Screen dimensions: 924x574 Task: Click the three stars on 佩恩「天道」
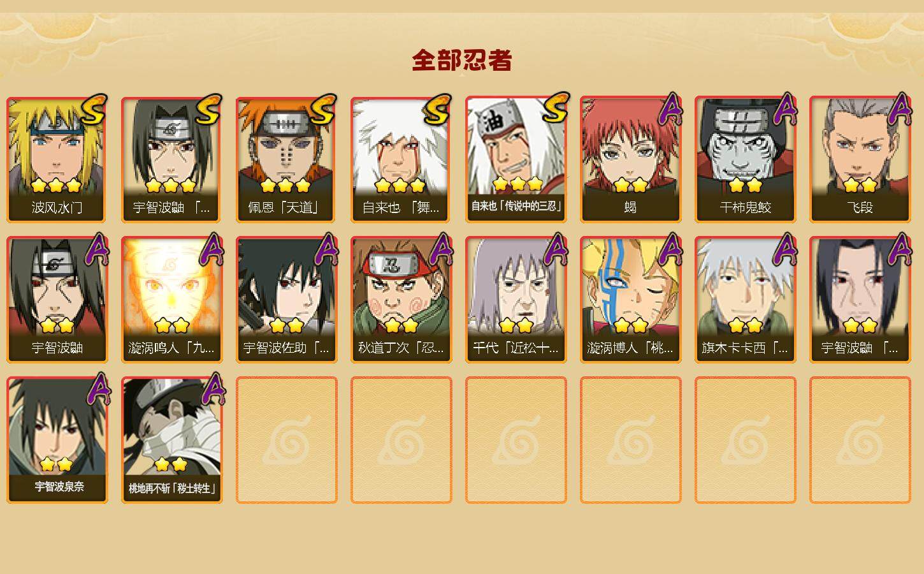coord(285,186)
